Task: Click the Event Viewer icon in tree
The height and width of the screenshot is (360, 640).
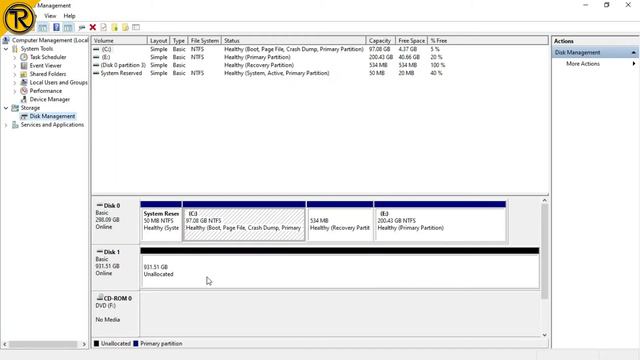Action: [24, 66]
